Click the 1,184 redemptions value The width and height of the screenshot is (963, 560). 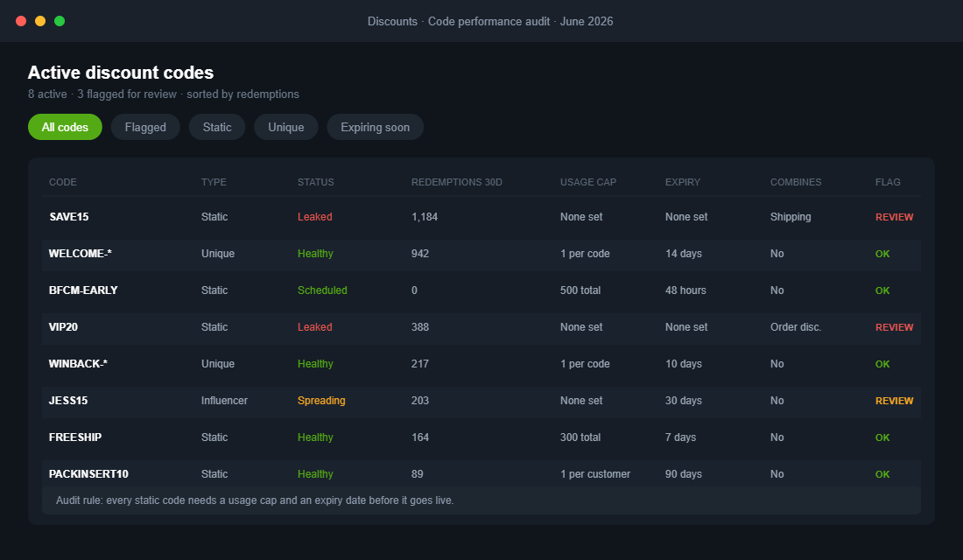pyautogui.click(x=425, y=217)
